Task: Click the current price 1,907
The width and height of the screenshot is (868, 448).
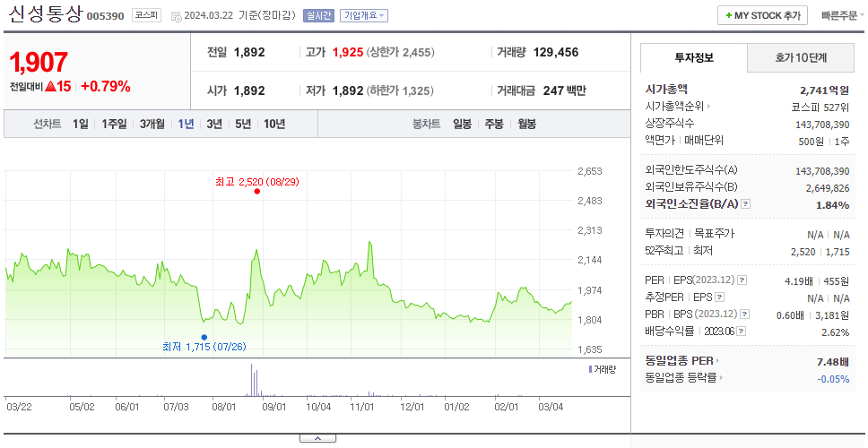Action: (x=39, y=63)
